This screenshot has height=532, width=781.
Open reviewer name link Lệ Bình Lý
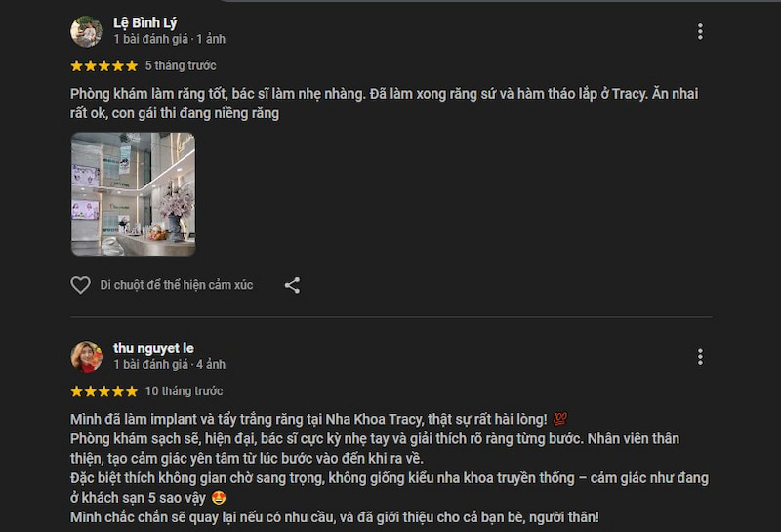point(144,22)
